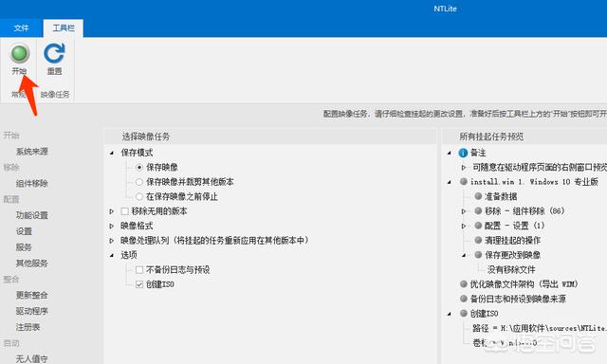Select the 保存映像 radio option
This screenshot has height=364, width=607.
pos(139,167)
